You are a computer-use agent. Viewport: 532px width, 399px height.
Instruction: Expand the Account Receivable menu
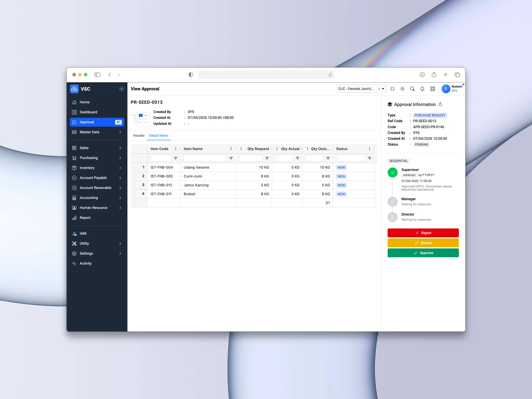97,188
